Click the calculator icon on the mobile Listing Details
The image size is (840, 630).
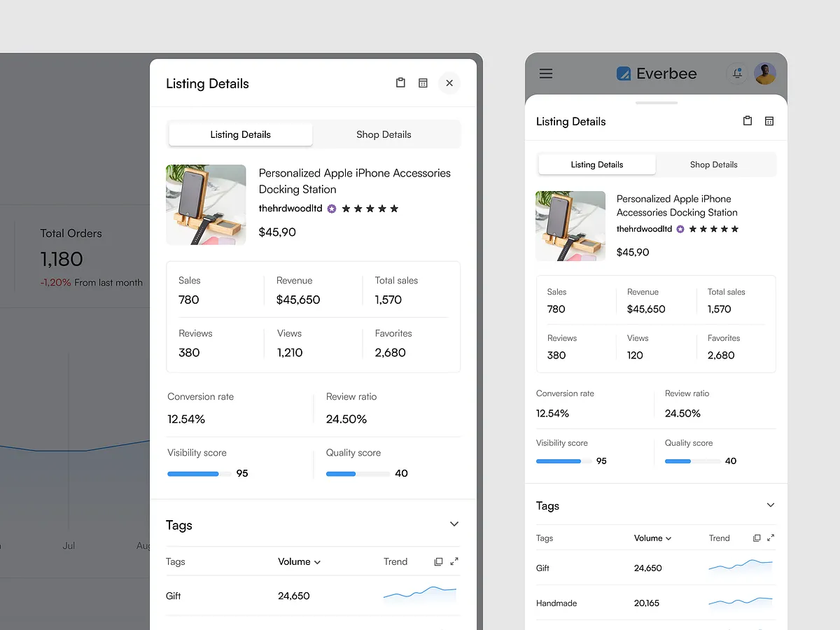click(769, 120)
